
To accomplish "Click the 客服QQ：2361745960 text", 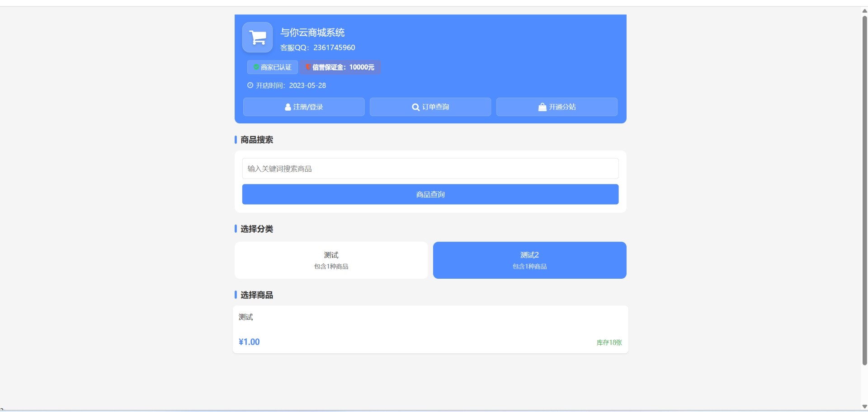I will (x=318, y=47).
